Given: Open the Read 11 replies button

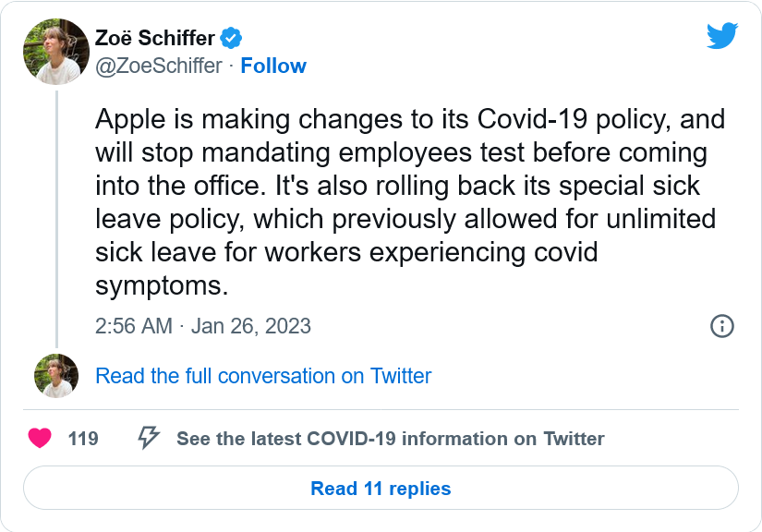Looking at the screenshot, I should [x=381, y=489].
